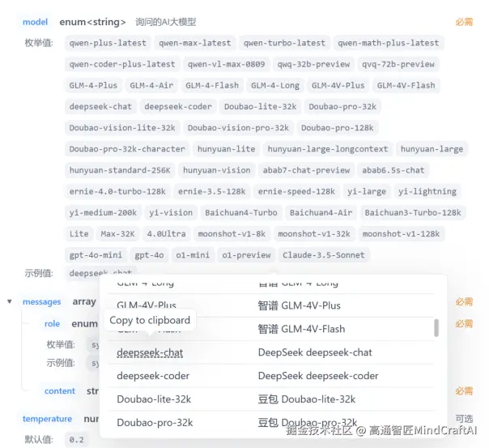Screen dimensions: 489x448
Task: Click the qwen-math-plus-latest enum tag
Action: pyautogui.click(x=389, y=43)
